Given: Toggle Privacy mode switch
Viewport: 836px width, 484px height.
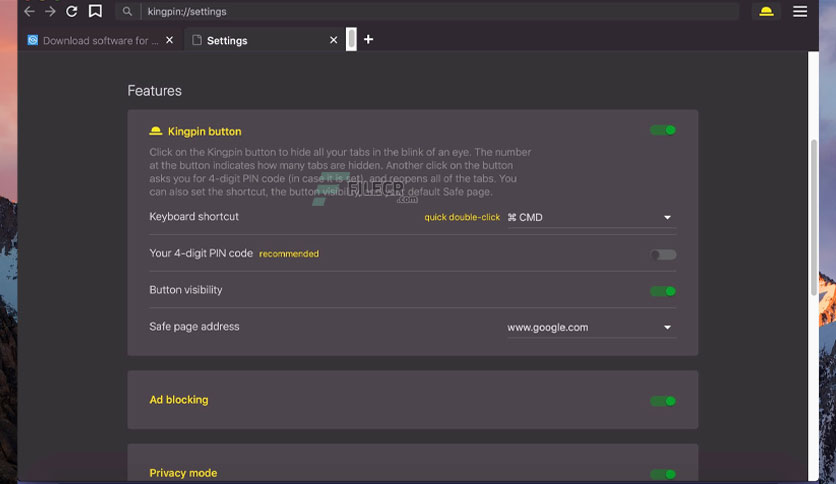Looking at the screenshot, I should (x=663, y=474).
